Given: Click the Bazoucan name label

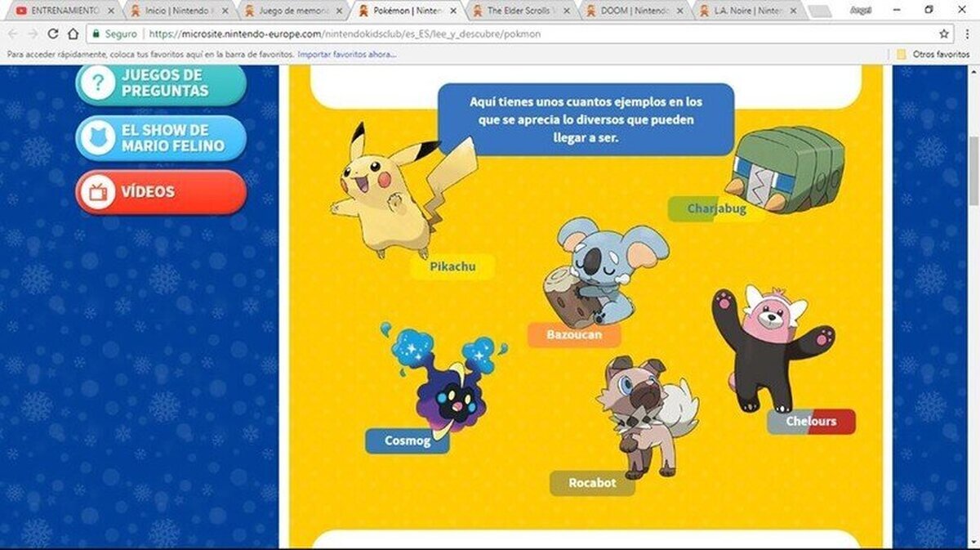Looking at the screenshot, I should 574,335.
